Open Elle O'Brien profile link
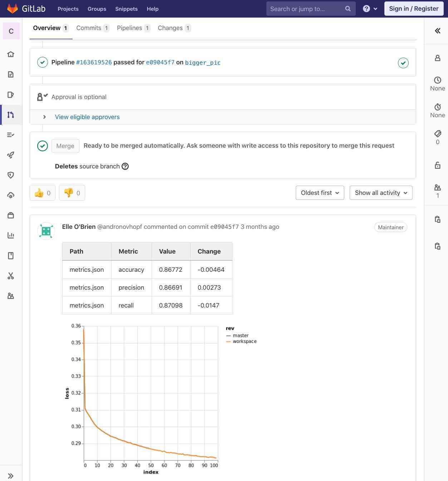 79,227
